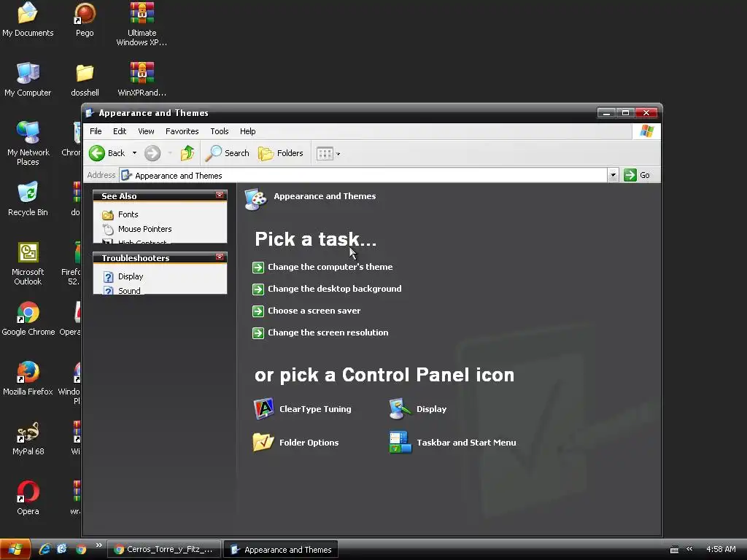Click the Appearance and Themes palette icon
The image size is (747, 560).
[255, 200]
